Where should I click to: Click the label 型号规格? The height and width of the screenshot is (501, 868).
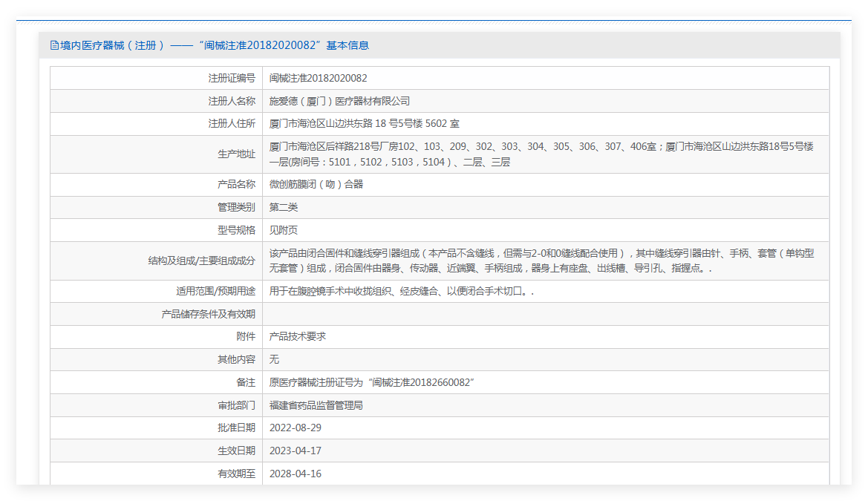[x=236, y=230]
